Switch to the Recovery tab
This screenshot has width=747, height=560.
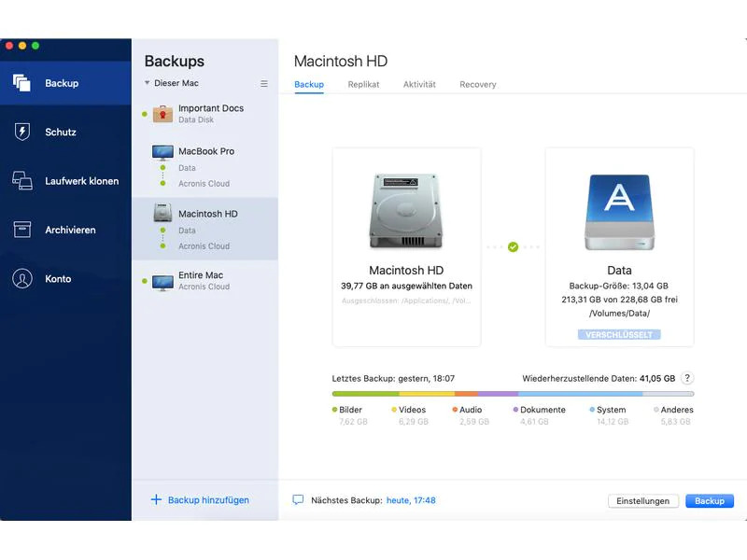478,84
